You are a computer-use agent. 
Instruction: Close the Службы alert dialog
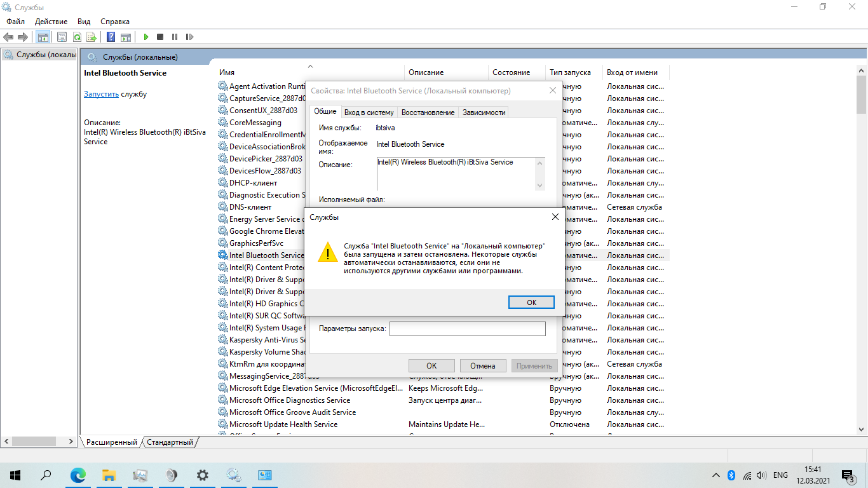click(x=555, y=217)
